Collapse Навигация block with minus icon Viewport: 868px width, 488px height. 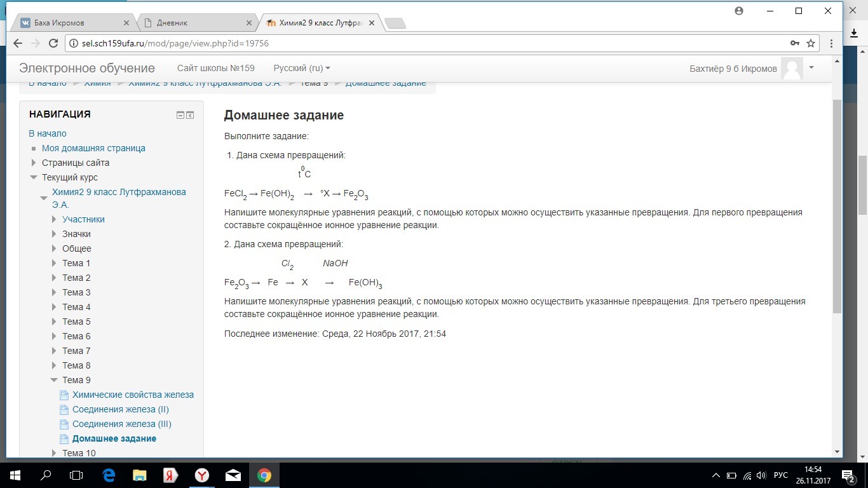(180, 115)
